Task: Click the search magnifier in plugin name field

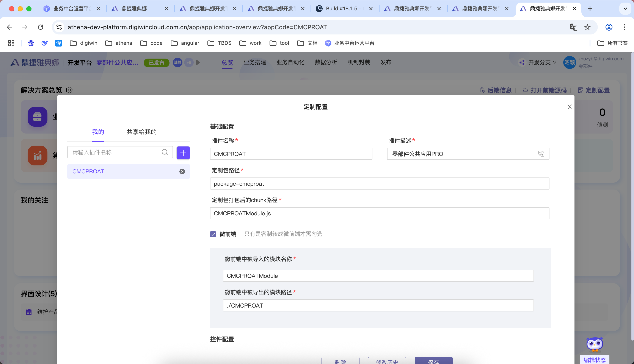Action: click(165, 152)
